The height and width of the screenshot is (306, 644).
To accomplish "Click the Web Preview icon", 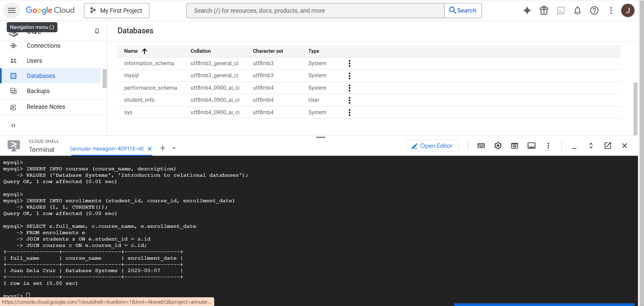I will tap(515, 146).
